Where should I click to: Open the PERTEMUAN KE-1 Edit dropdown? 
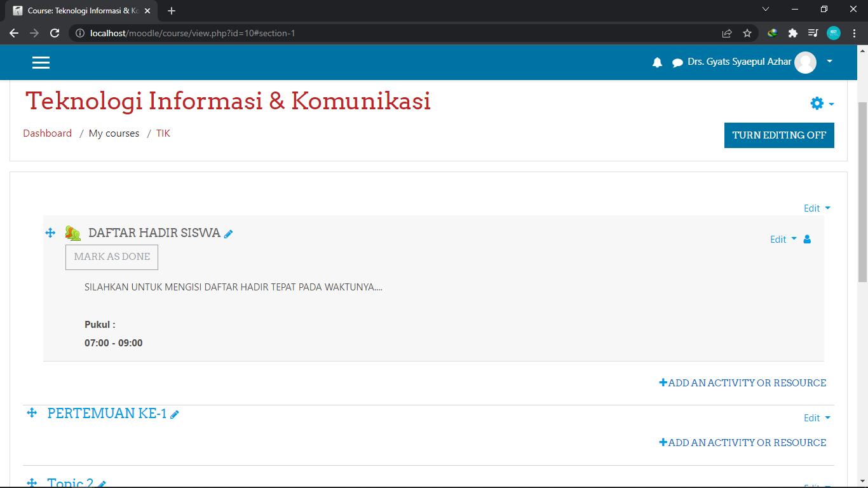817,418
